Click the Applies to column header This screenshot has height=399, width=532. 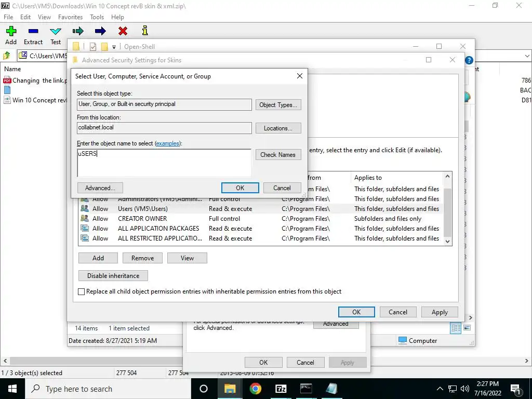coord(397,178)
